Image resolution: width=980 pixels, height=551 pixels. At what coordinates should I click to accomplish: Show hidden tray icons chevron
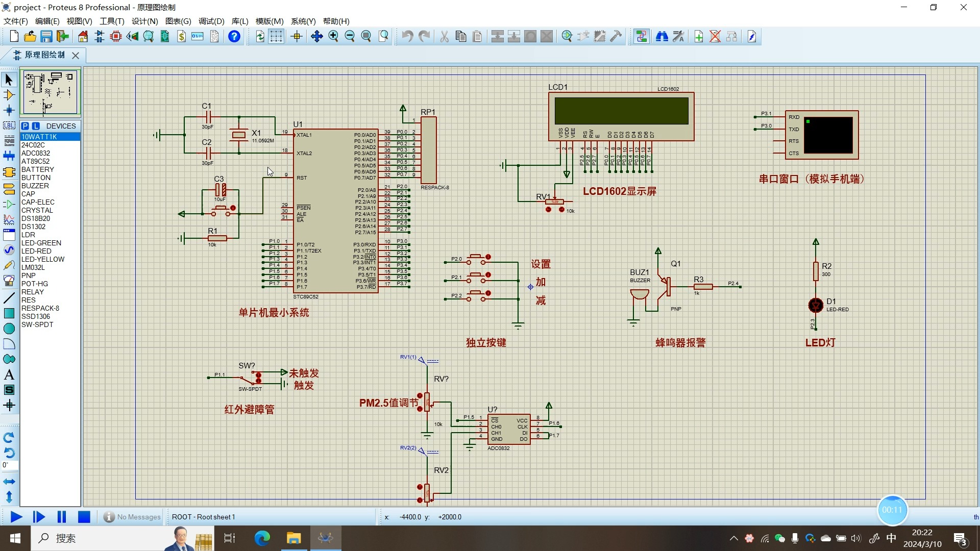[x=733, y=538]
